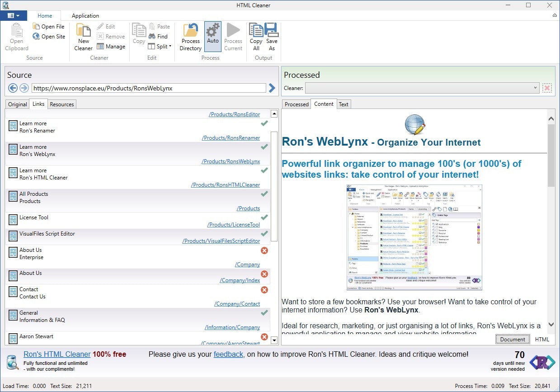The image size is (560, 392).
Task: Click Save As output
Action: click(272, 37)
